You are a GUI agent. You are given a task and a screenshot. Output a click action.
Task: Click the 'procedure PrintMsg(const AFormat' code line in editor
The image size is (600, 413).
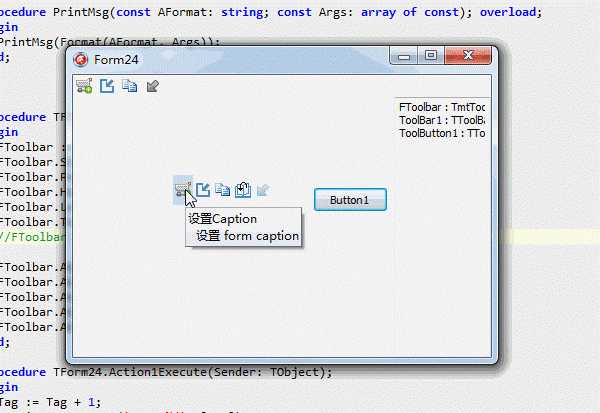coord(271,12)
